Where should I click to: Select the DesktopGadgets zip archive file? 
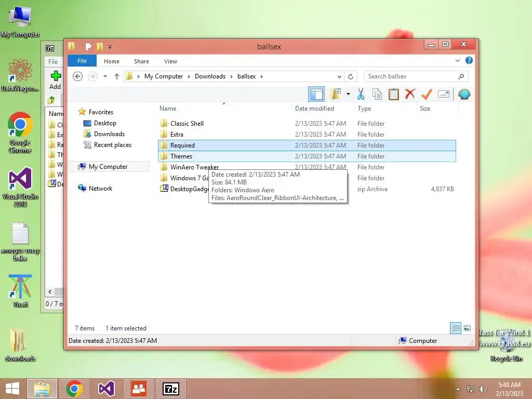coord(185,189)
